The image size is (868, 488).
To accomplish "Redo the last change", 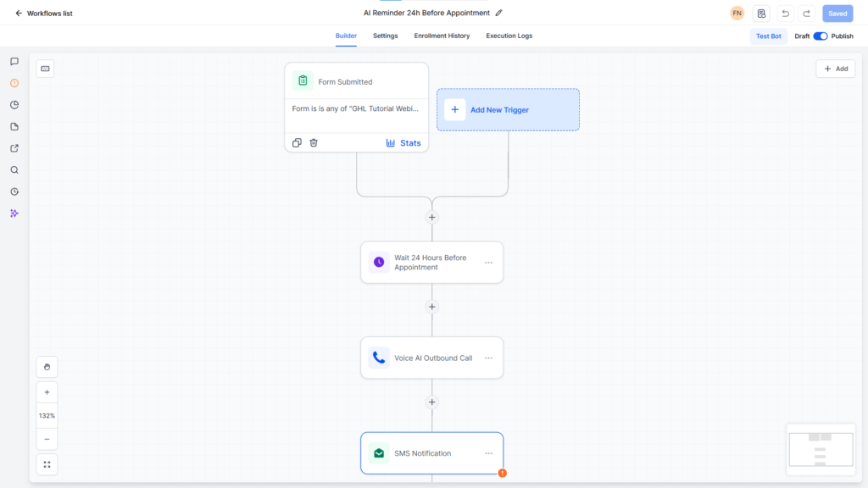I will 807,14.
